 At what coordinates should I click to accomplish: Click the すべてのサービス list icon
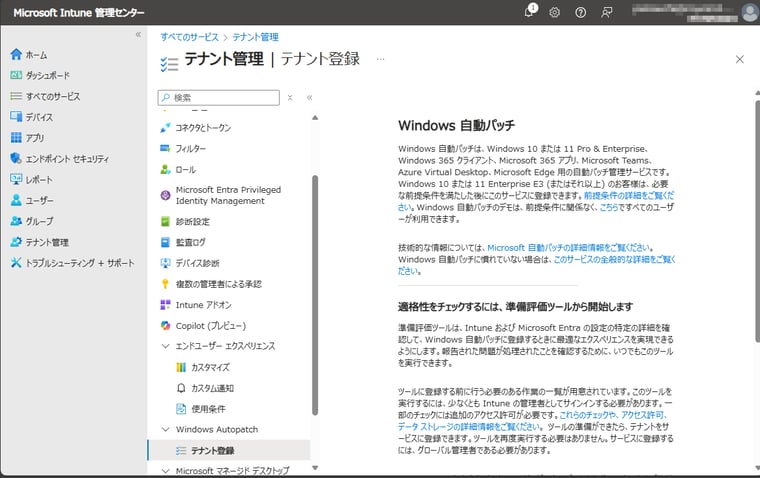click(x=16, y=96)
